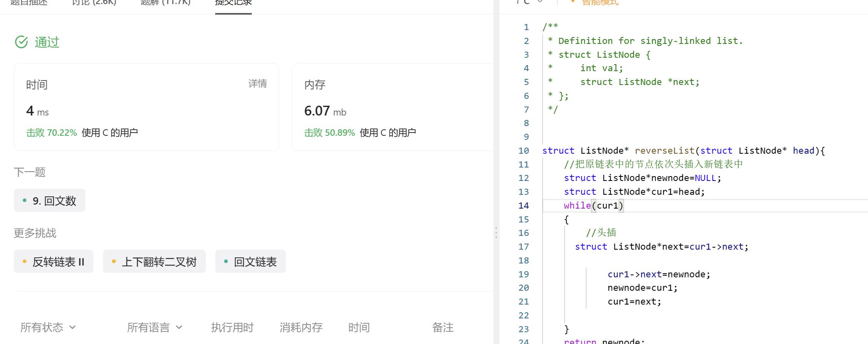Click the 击败 50.89% memory statistic
This screenshot has width=868, height=344.
click(x=329, y=133)
